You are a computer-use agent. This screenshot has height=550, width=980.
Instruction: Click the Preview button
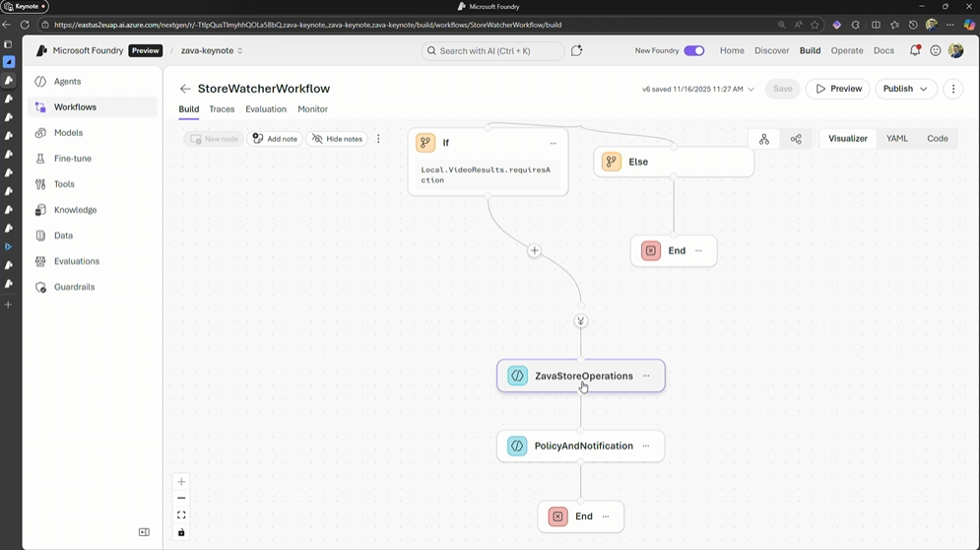coord(838,89)
